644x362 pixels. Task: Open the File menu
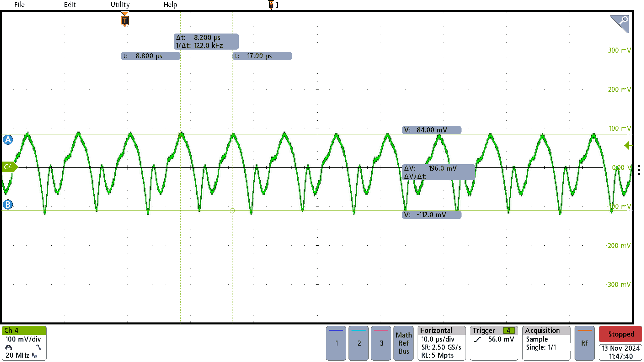[19, 5]
